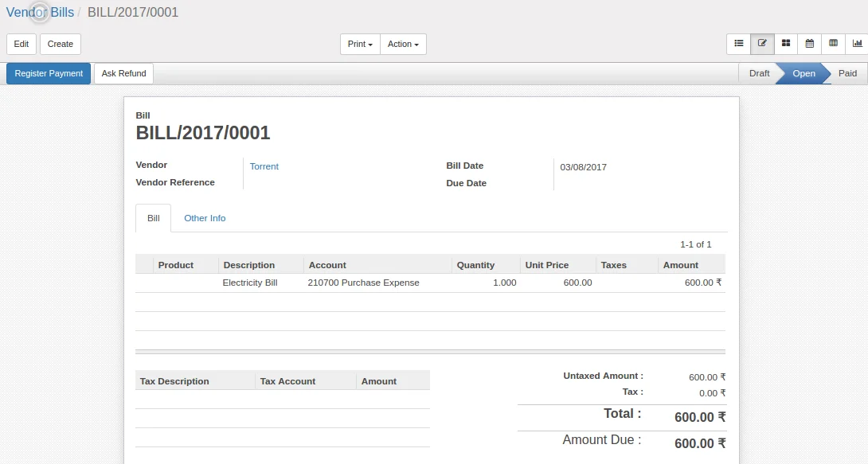Click the BILL/2017/0001 heading

coord(202,133)
